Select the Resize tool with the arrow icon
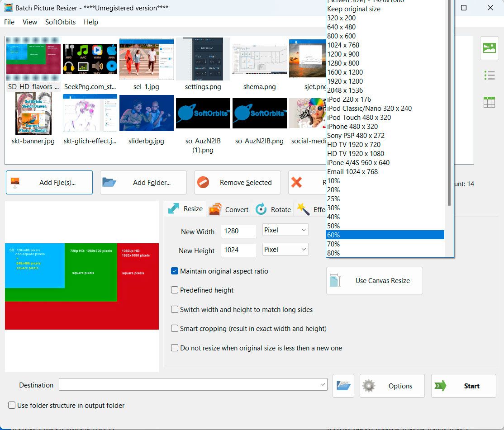Viewport: 504px width, 430px height. coord(184,209)
